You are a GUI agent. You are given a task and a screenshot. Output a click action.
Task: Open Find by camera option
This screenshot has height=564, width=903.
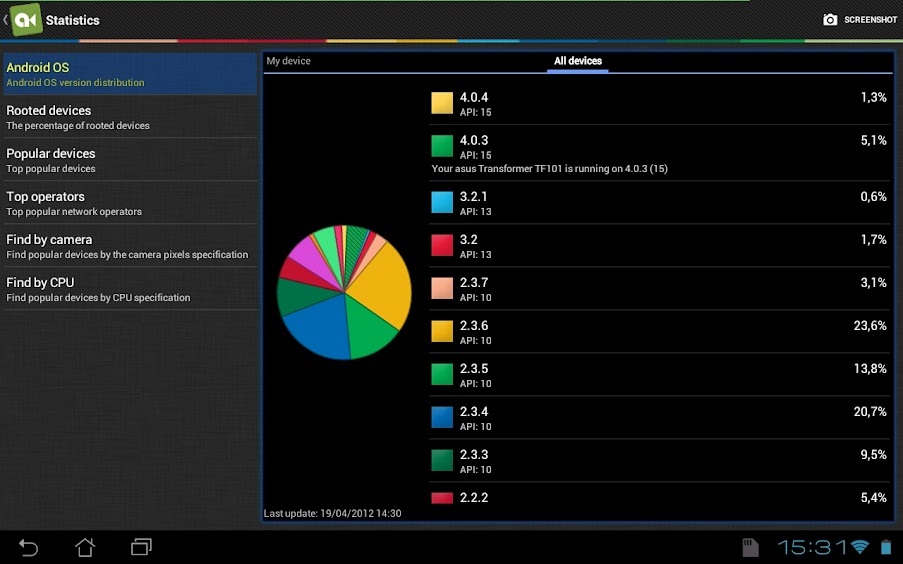(129, 246)
